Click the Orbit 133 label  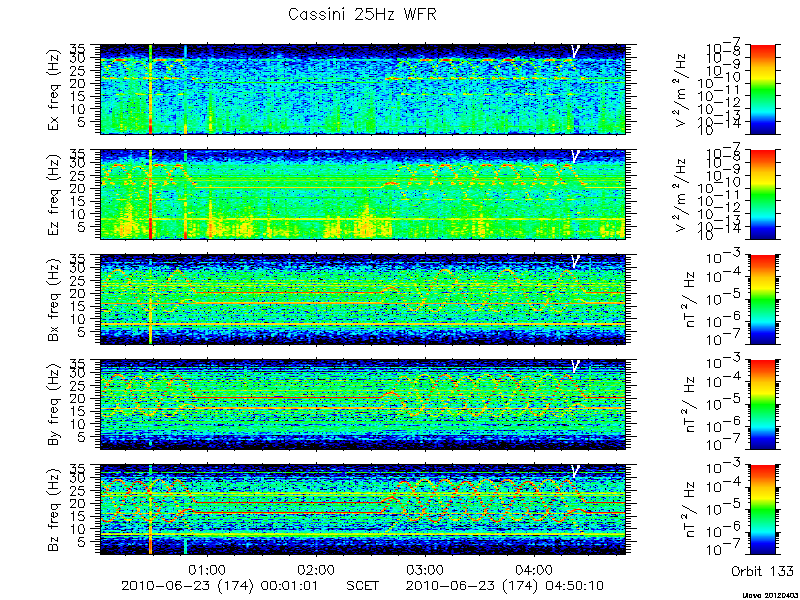[x=762, y=570]
